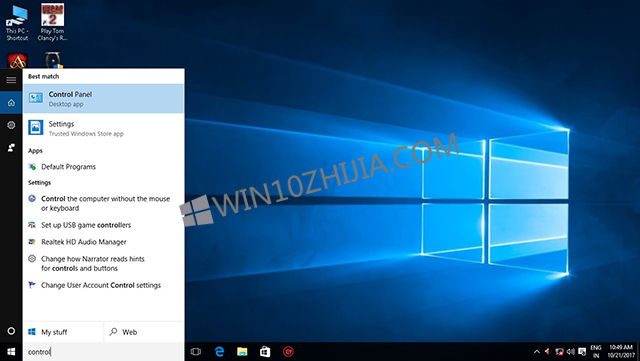640x361 pixels.
Task: Switch search scope to Web
Action: coord(144,332)
